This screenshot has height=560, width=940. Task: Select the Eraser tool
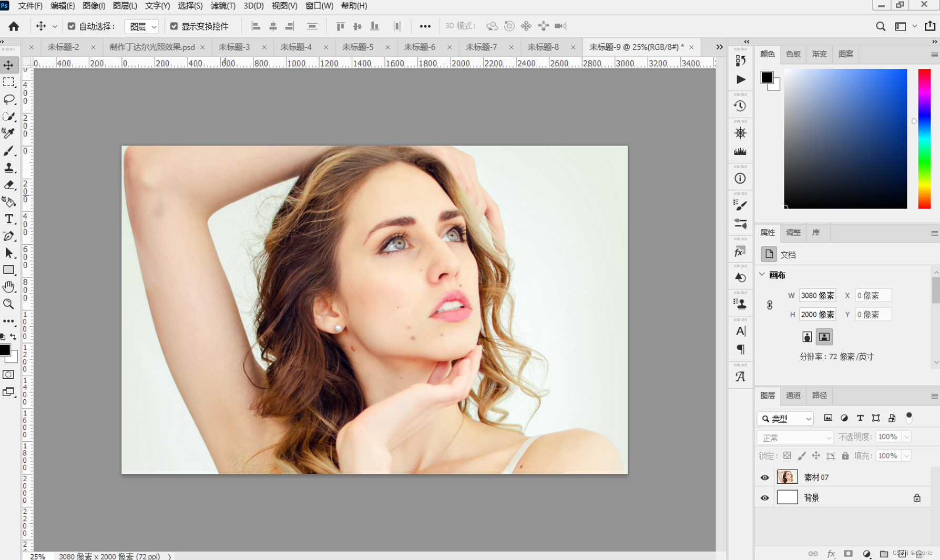[9, 185]
